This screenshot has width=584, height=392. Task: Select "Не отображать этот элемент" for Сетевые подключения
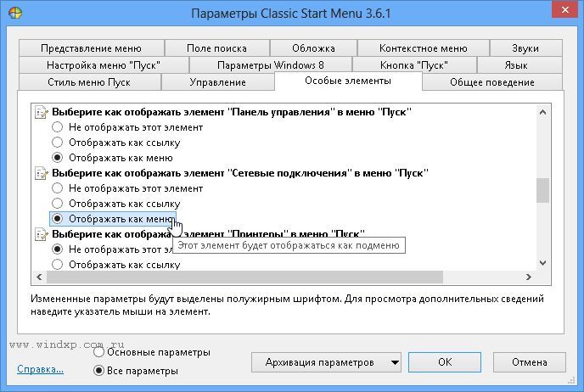pos(127,188)
